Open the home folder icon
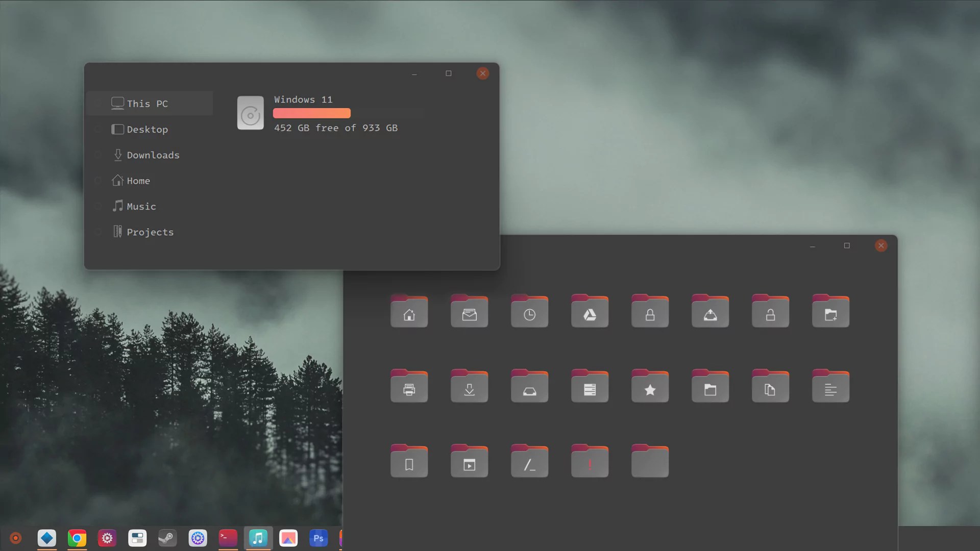Image resolution: width=980 pixels, height=551 pixels. 409,311
